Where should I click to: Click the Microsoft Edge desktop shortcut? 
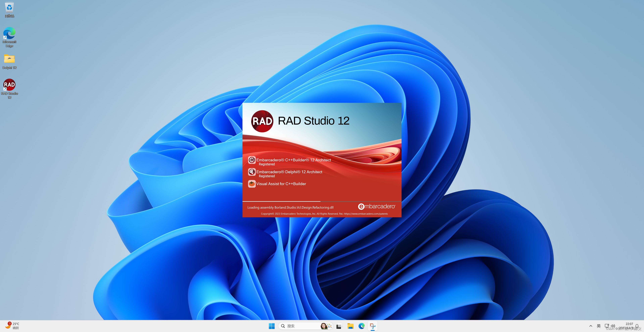9,34
